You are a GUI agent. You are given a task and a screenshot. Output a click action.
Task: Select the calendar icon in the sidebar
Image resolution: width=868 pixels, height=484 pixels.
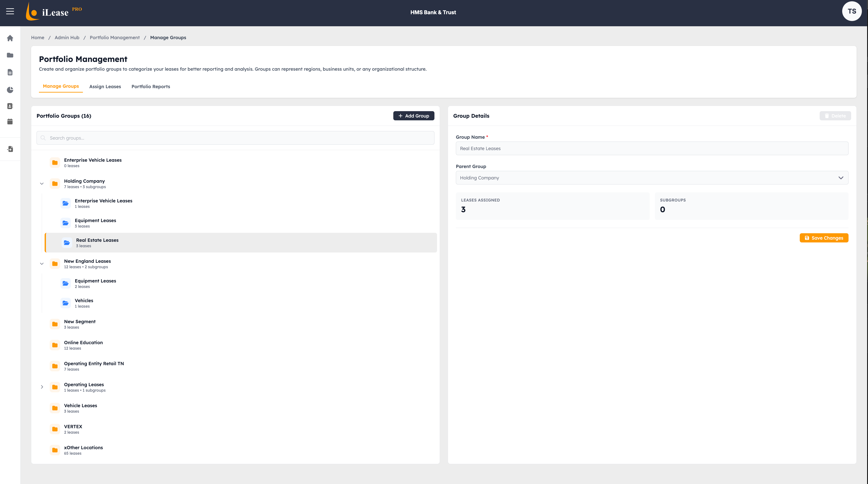10,122
